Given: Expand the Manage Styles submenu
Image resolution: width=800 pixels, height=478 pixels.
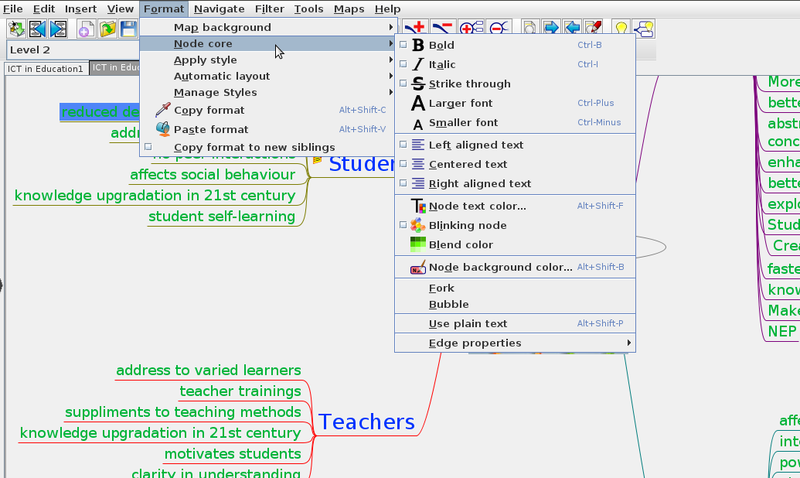Looking at the screenshot, I should (x=268, y=92).
